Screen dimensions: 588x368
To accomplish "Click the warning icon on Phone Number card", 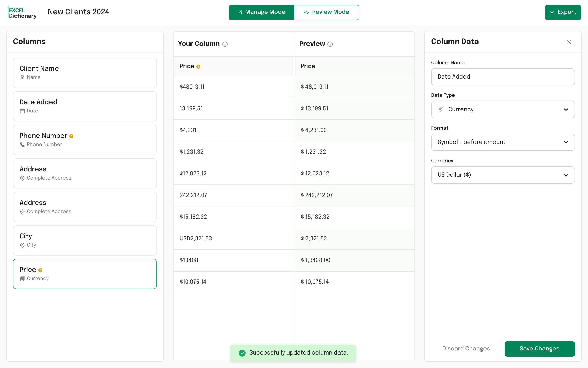I will coord(71,136).
